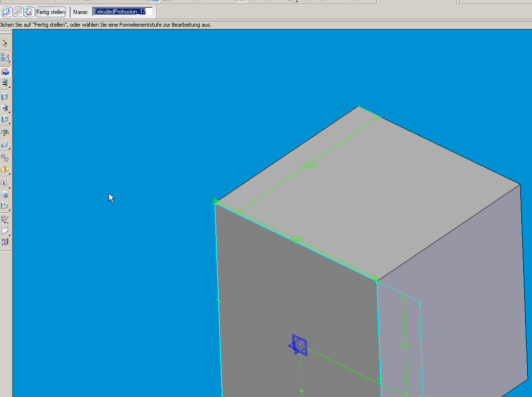This screenshot has height=397, width=532.
Task: Click the 930 dimension on the side face
Action: pyautogui.click(x=405, y=346)
